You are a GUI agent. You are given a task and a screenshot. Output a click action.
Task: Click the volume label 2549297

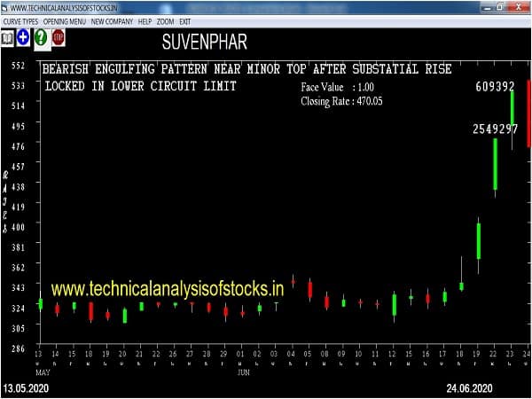[x=495, y=129]
